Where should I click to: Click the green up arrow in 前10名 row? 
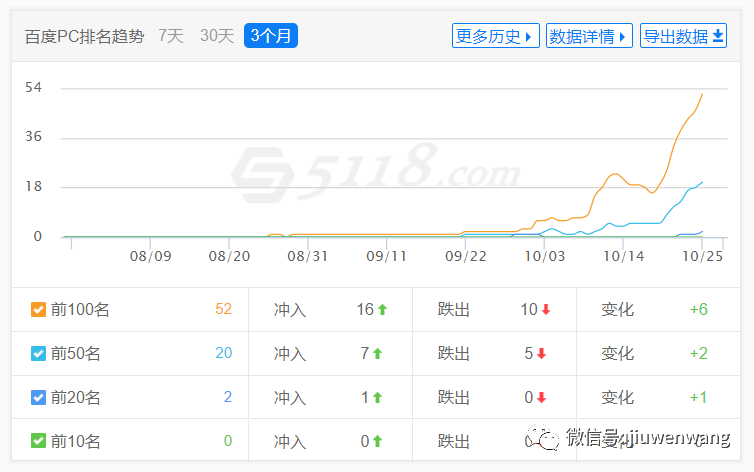coord(378,441)
